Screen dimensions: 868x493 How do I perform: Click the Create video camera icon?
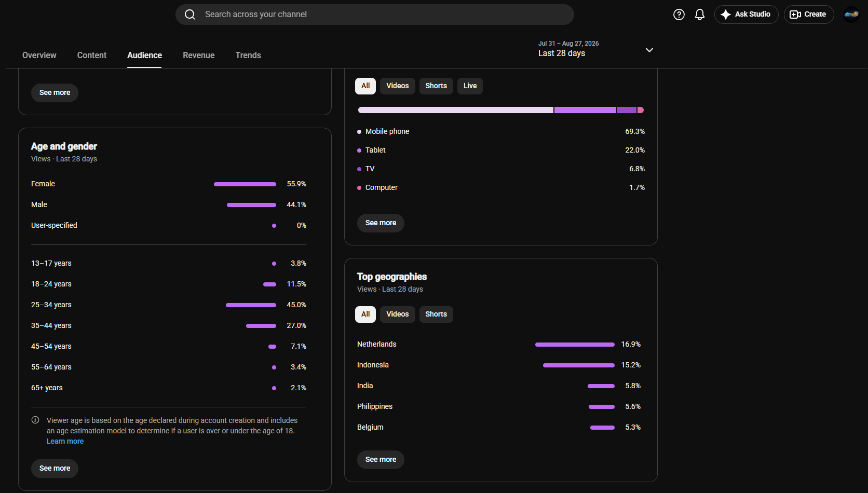pyautogui.click(x=795, y=15)
